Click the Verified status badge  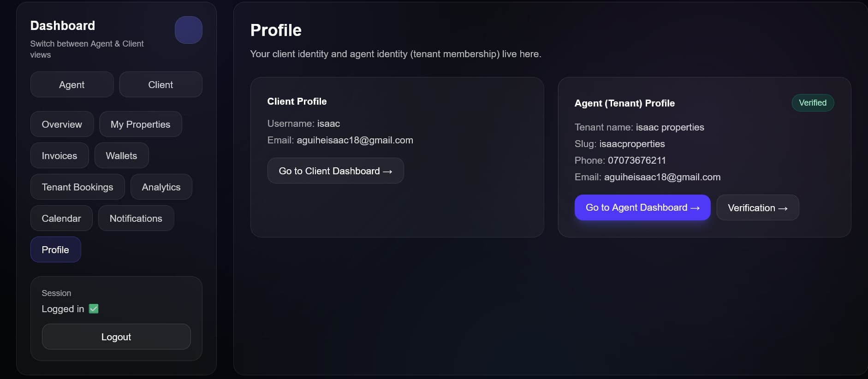click(813, 103)
